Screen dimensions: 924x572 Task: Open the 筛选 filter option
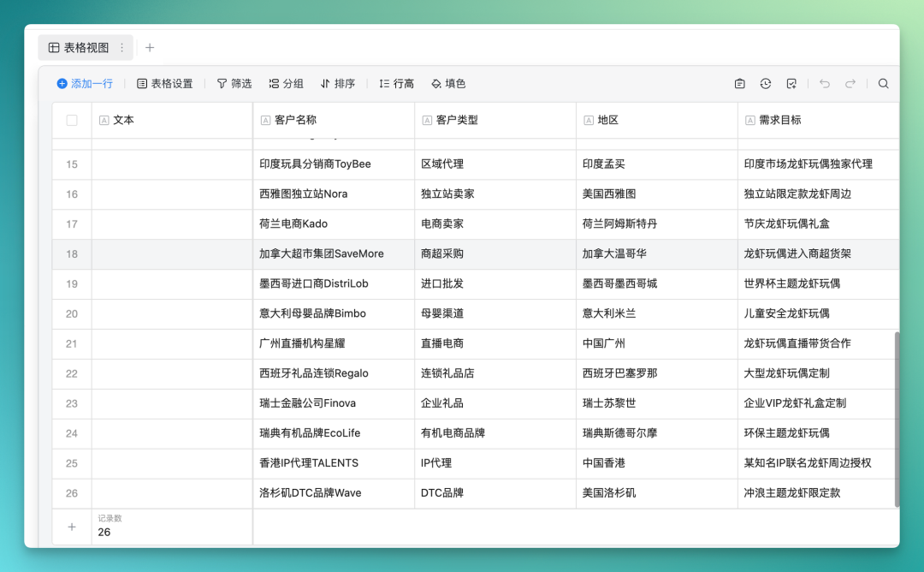[234, 84]
